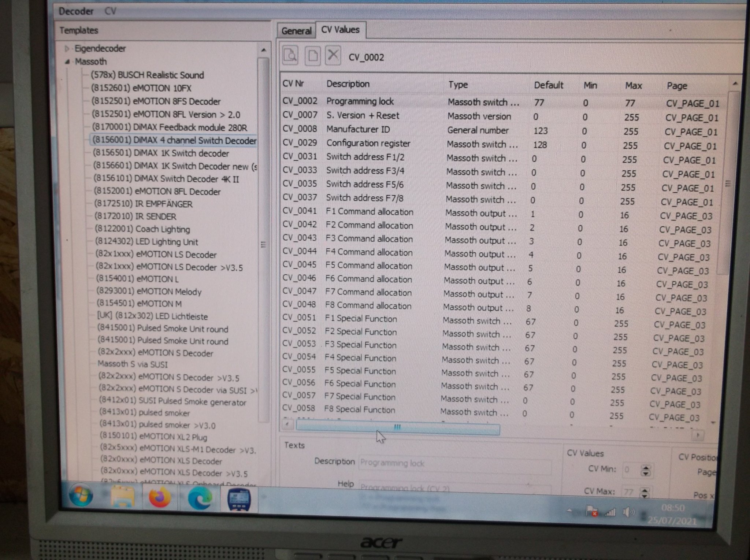Click the horizontal scrollbar thumb of CV table

pos(398,427)
